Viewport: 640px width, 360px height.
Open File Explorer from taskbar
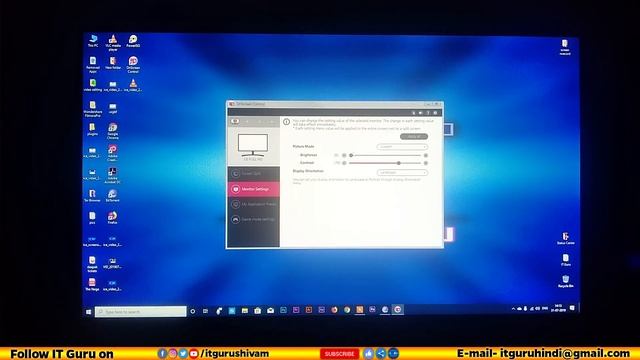click(244, 311)
